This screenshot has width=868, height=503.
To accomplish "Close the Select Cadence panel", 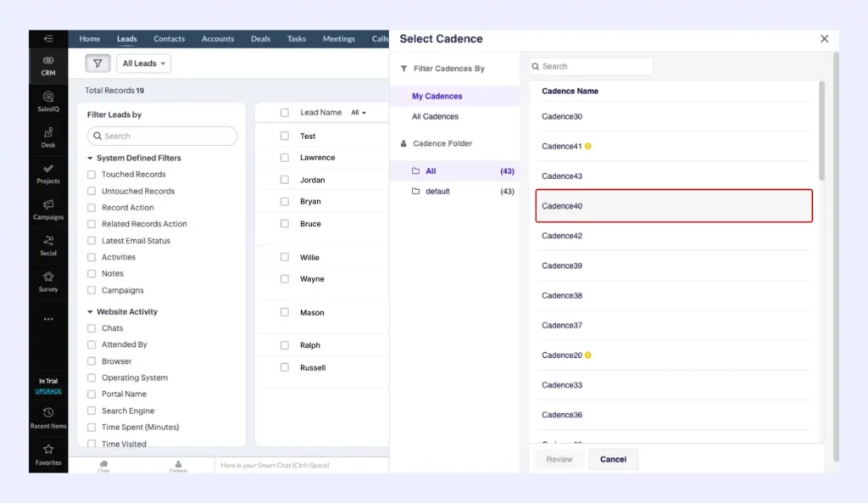I will coord(824,39).
